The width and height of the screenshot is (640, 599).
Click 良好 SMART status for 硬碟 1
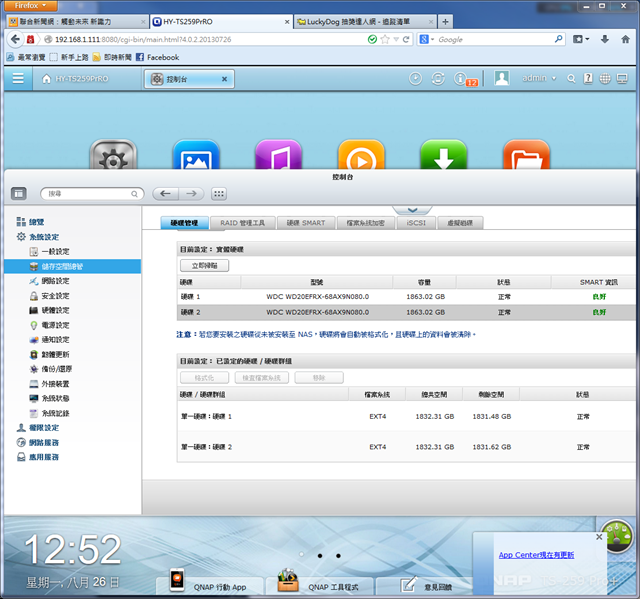coord(599,297)
